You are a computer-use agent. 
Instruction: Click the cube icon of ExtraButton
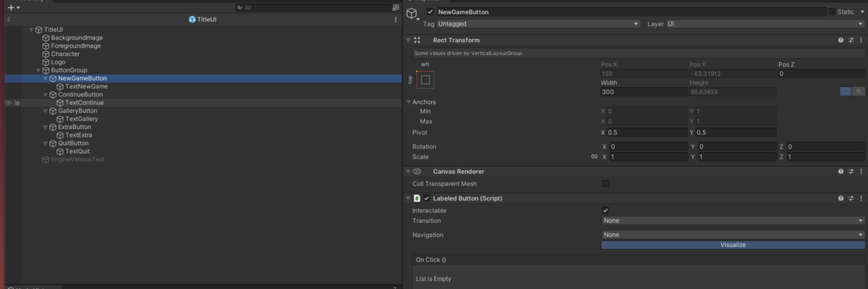coord(53,127)
